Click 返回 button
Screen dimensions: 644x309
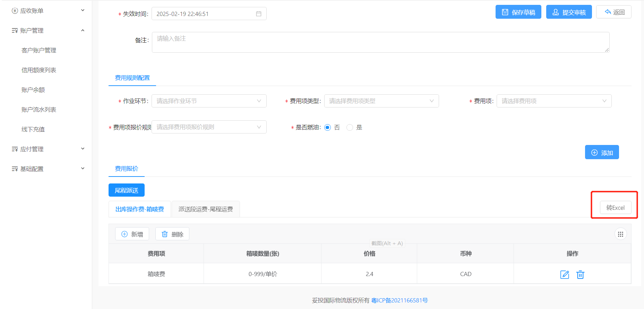(x=614, y=12)
